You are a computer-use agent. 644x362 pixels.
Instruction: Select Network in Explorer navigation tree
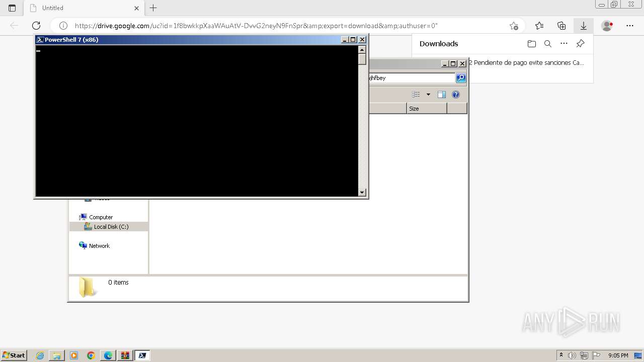tap(99, 246)
